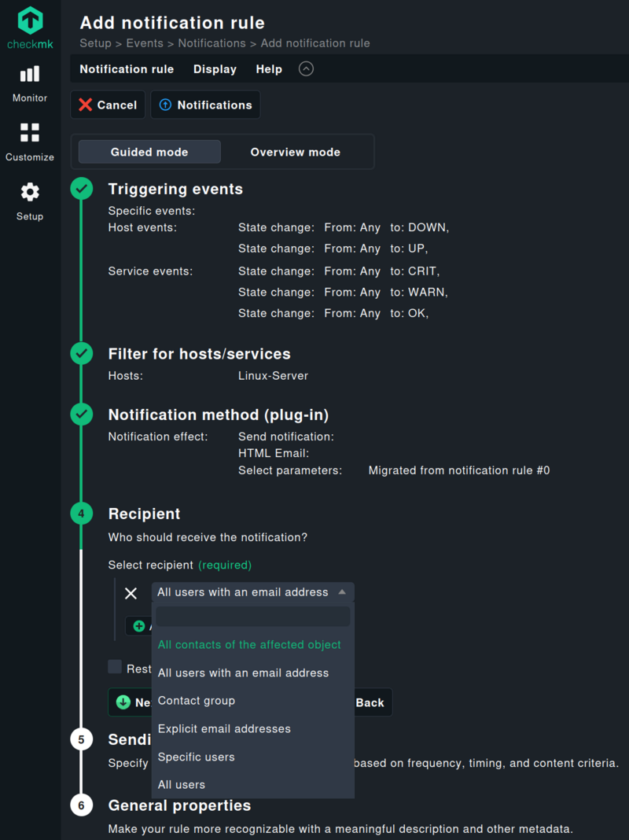The image size is (629, 840).
Task: Open the Help menu
Action: pos(269,69)
